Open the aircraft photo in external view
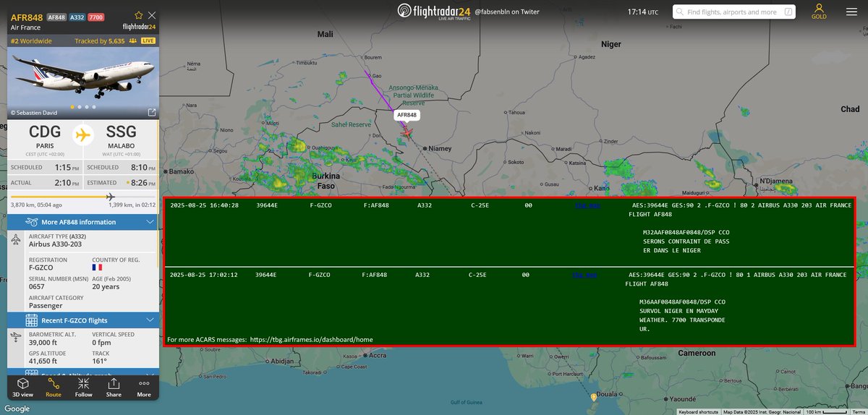Screen dimensions: 868x415 pos(151,112)
